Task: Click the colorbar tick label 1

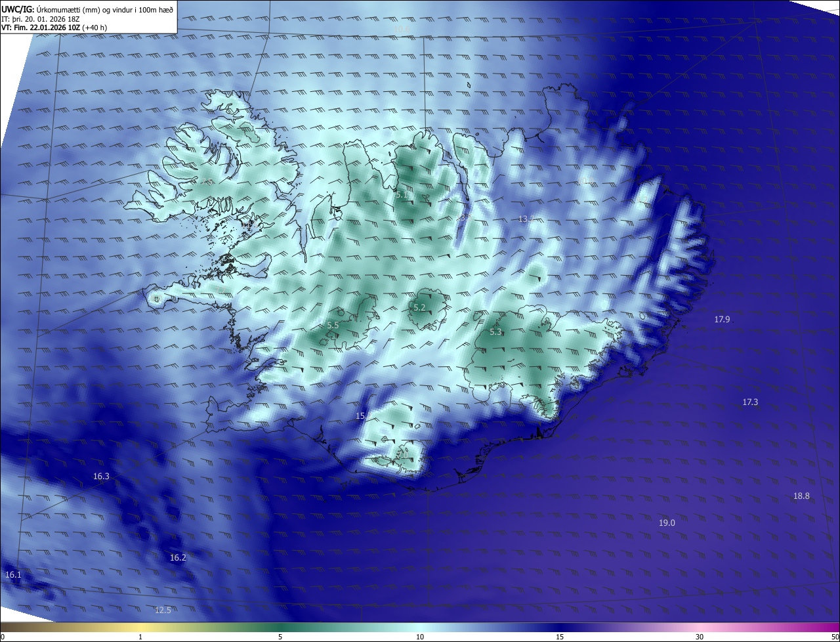Action: pos(140,637)
